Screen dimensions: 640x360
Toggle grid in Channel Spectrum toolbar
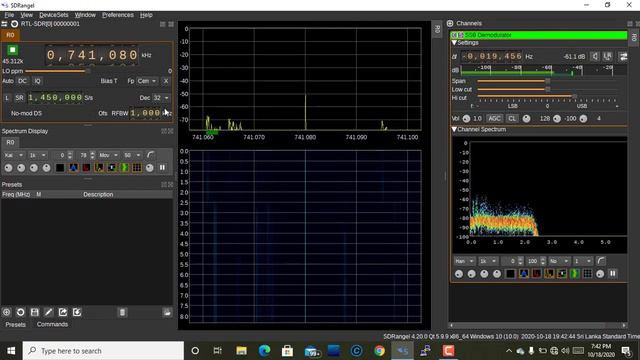[587, 274]
